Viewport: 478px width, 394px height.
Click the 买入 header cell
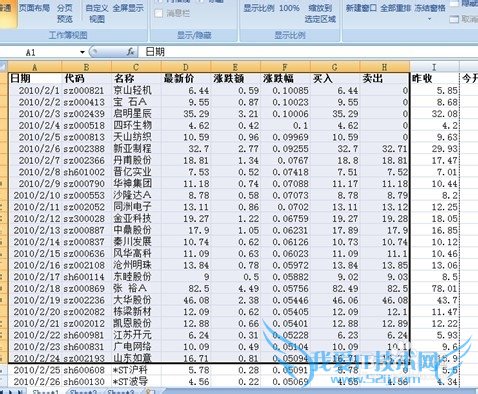pyautogui.click(x=335, y=78)
